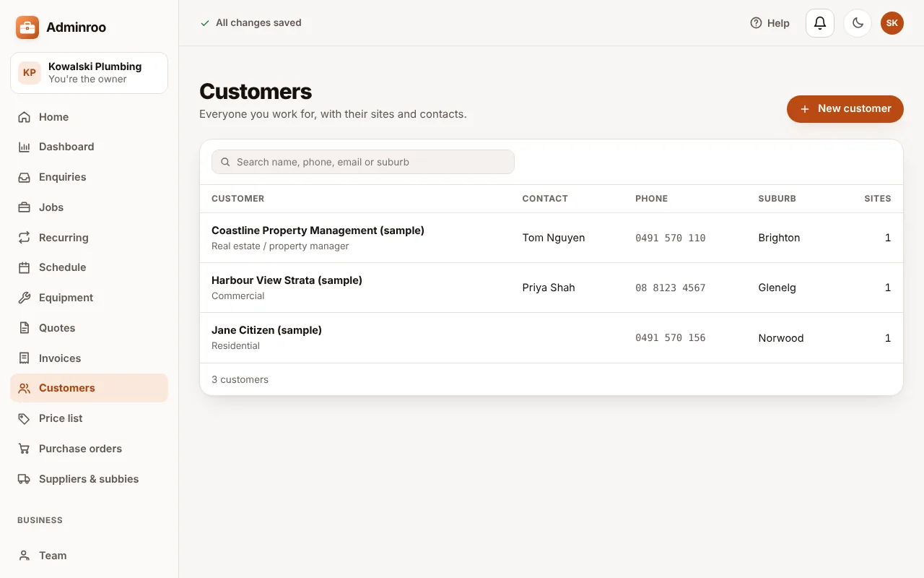Go to the Home menu item
This screenshot has width=924, height=578.
pyautogui.click(x=90, y=117)
